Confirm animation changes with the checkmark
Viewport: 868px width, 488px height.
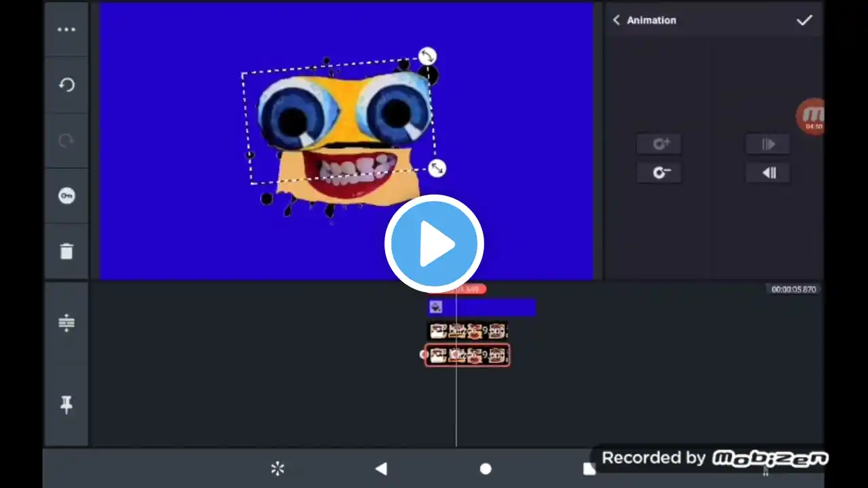tap(804, 20)
